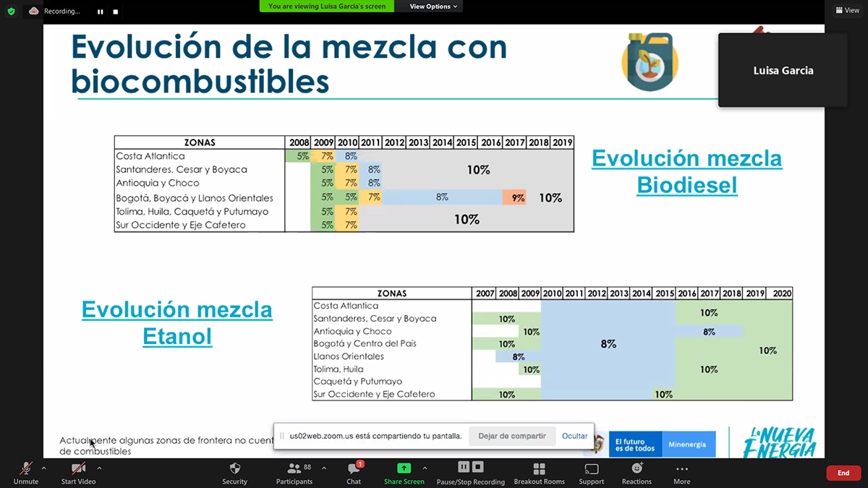Click the Ocultar link in sharing bar

pyautogui.click(x=575, y=437)
